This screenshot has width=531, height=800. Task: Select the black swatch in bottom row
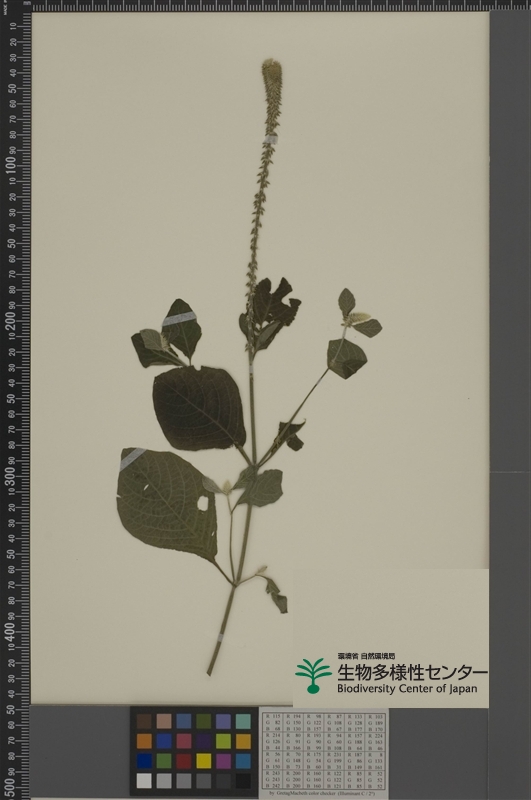pyautogui.click(x=243, y=781)
